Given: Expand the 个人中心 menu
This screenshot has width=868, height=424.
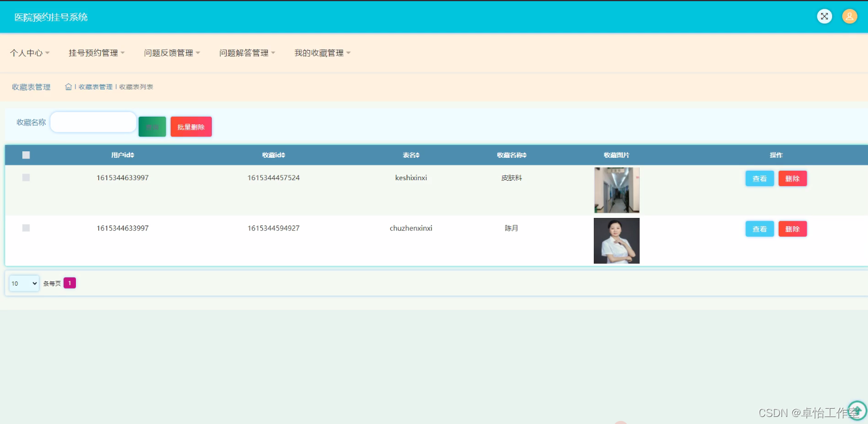Looking at the screenshot, I should coord(29,53).
